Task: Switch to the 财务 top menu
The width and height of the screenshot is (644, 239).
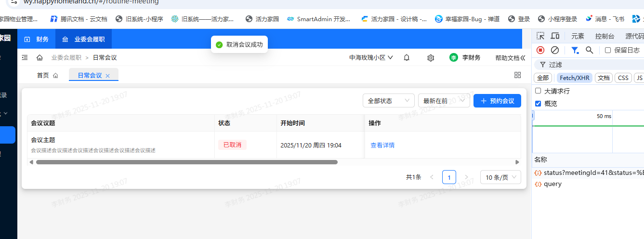Action: point(37,39)
